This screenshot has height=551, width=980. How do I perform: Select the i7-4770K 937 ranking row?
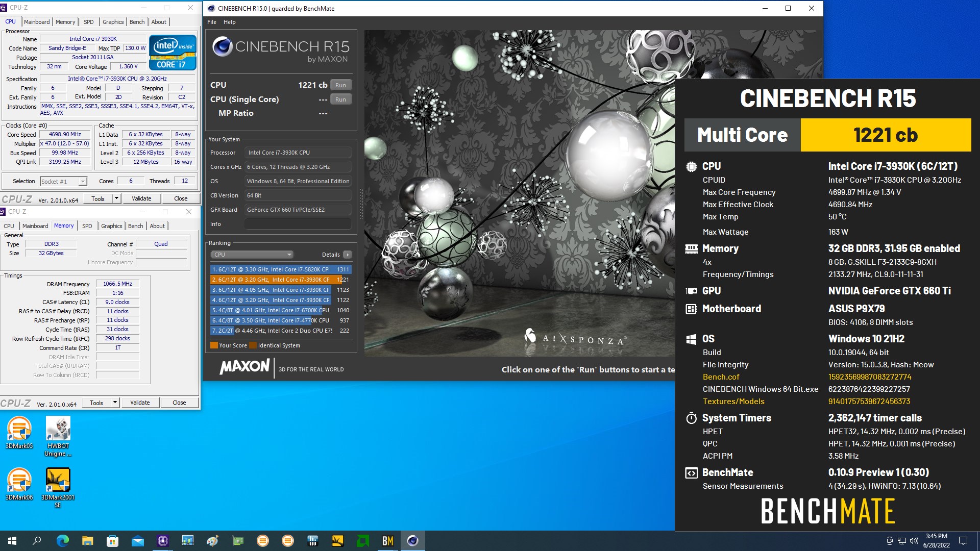pos(280,320)
